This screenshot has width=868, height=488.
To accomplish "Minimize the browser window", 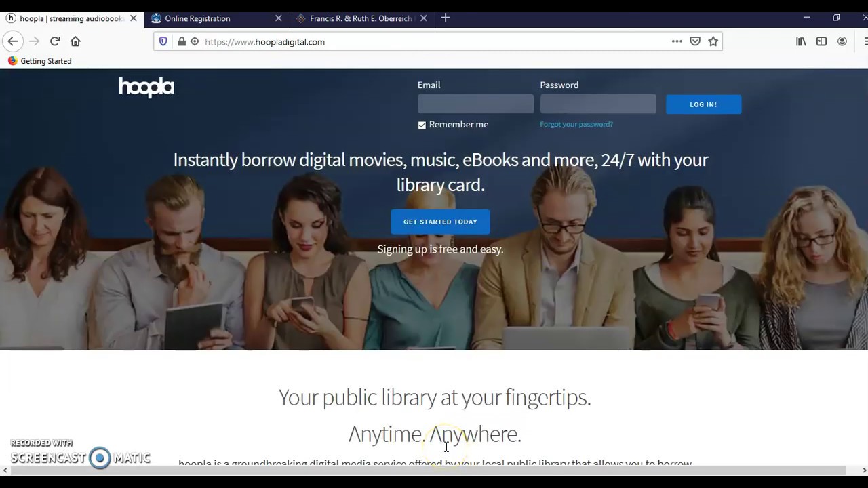I will [806, 18].
